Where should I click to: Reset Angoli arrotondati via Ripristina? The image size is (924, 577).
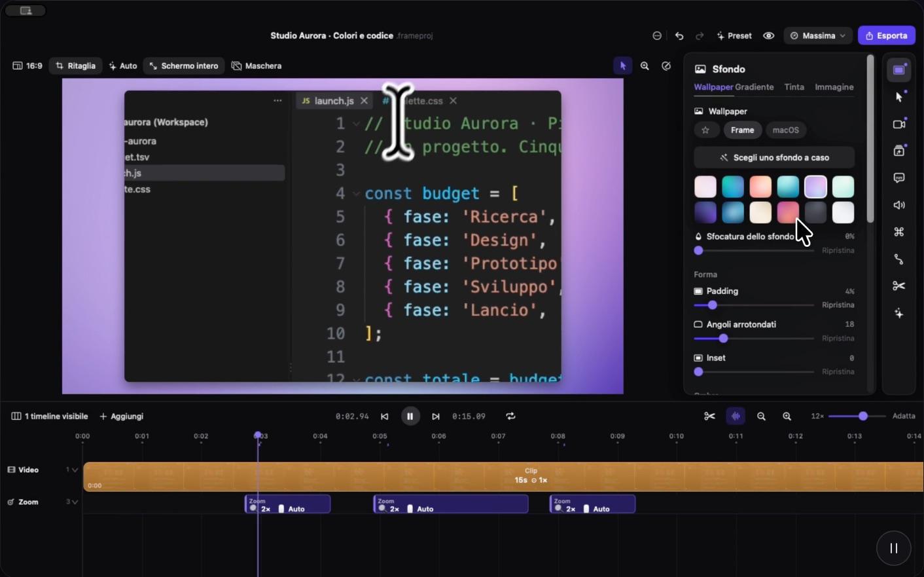(x=838, y=339)
